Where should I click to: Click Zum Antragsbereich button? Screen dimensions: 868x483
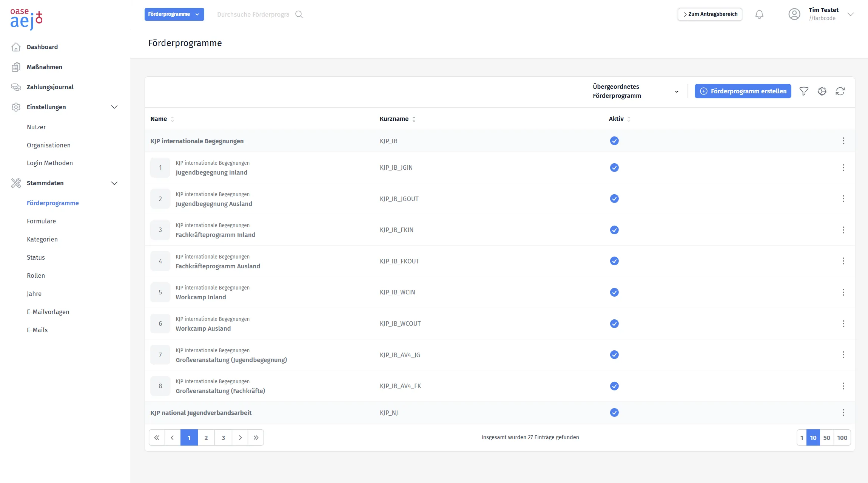coord(710,14)
